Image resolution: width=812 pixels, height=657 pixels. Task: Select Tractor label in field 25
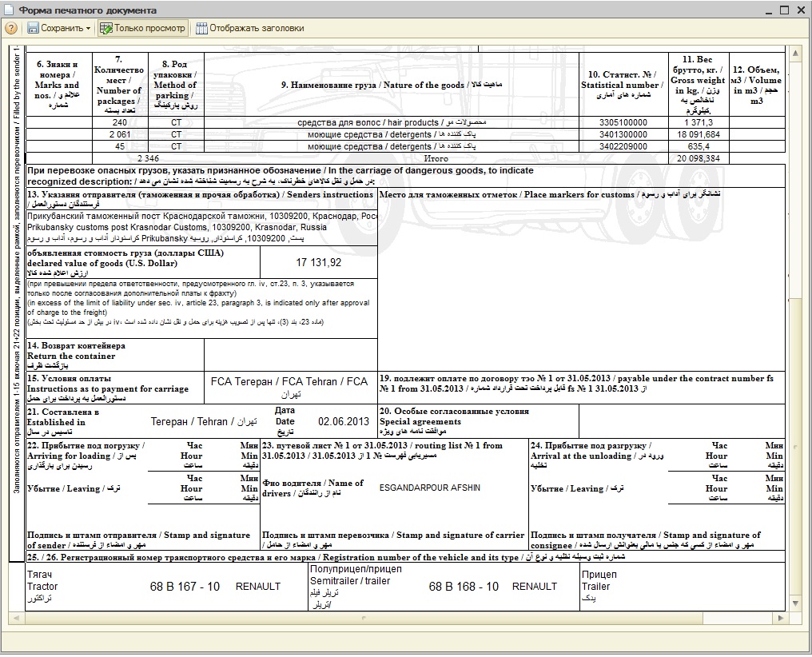tap(42, 587)
